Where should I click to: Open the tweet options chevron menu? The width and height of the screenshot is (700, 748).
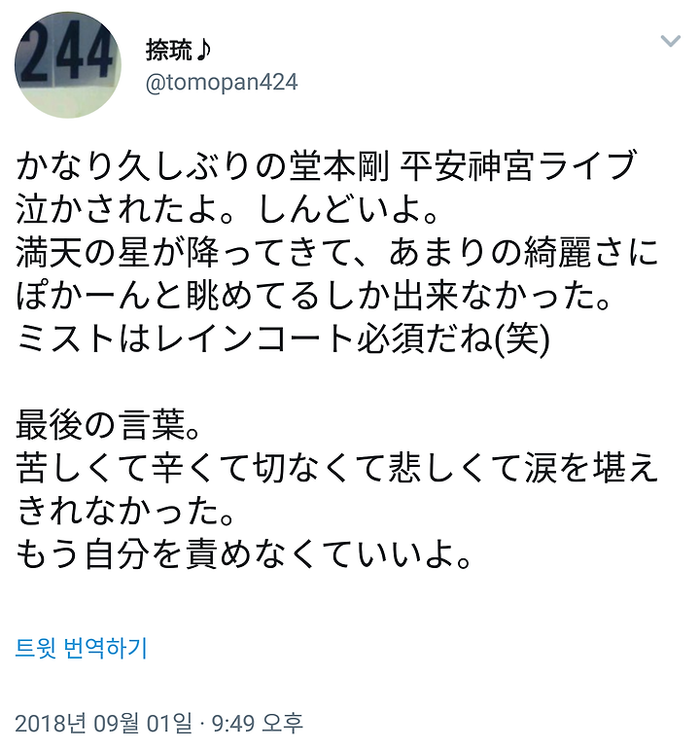(x=670, y=41)
